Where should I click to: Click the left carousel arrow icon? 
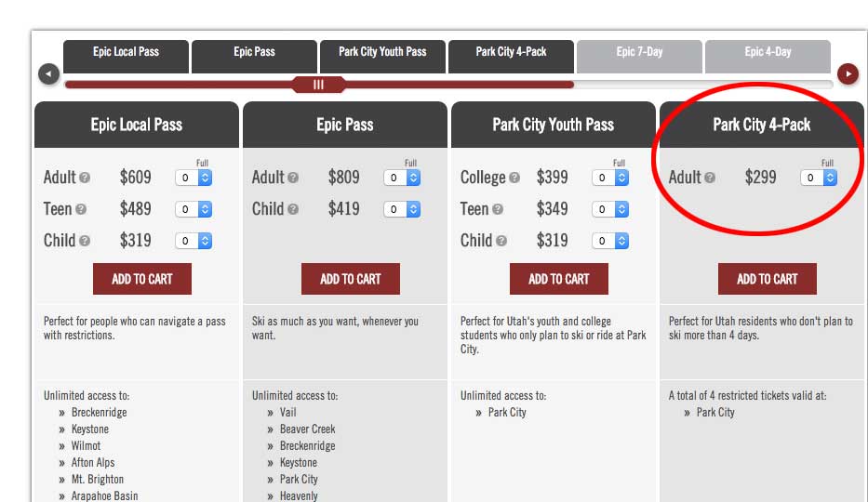pyautogui.click(x=48, y=74)
